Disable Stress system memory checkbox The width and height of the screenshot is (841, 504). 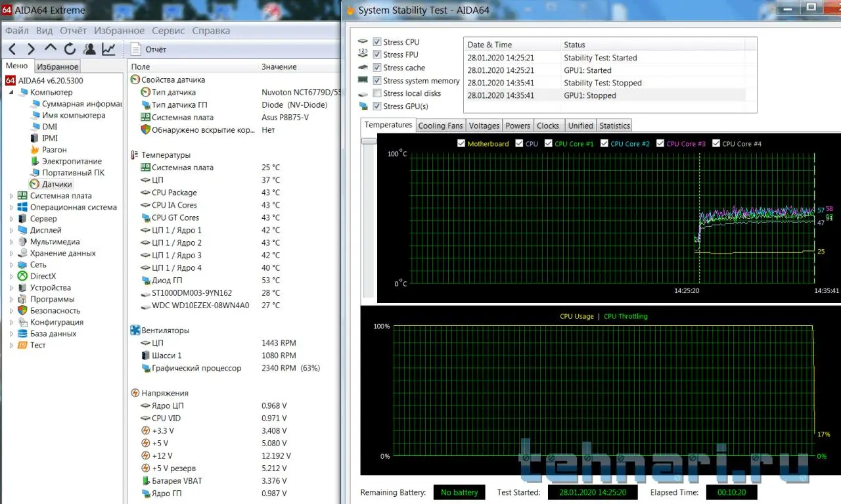[x=376, y=81]
